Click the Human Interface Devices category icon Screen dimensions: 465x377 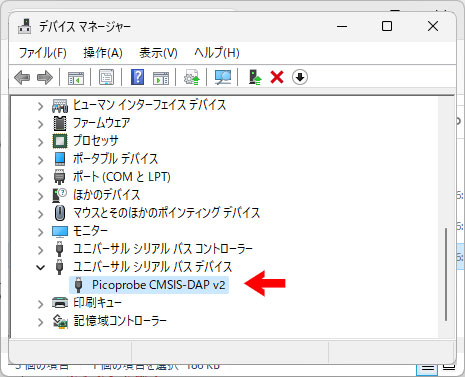(x=60, y=106)
